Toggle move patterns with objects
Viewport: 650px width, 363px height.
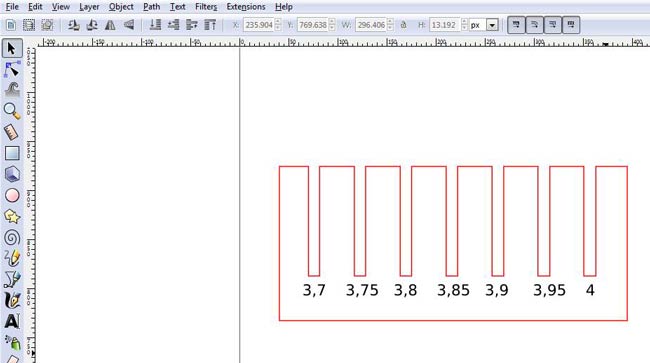click(x=571, y=25)
